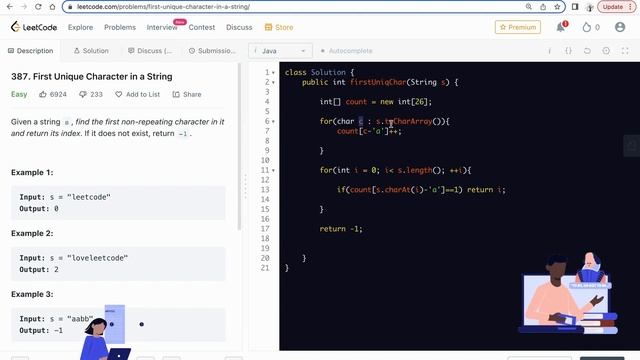Click line number 21 in gutter
The height and width of the screenshot is (360, 640).
pos(265,268)
